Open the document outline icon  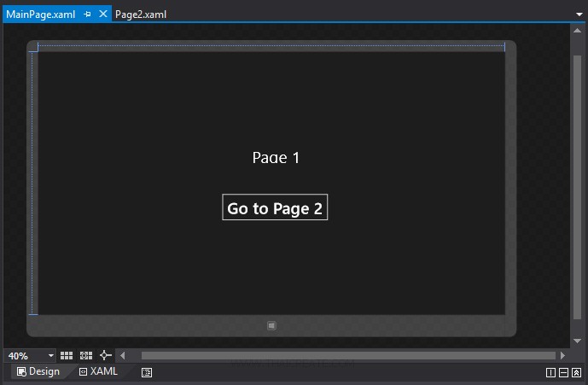[x=147, y=372]
